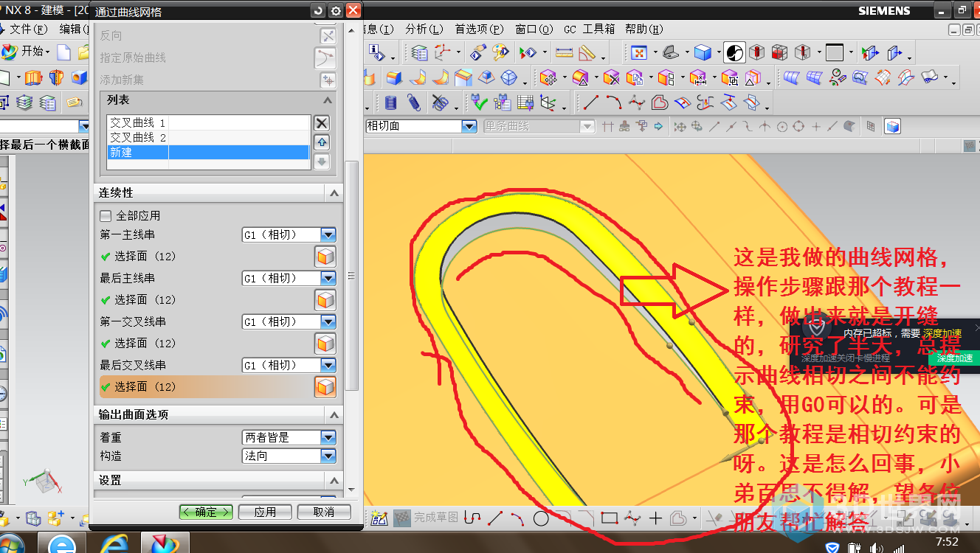Viewport: 980px width, 553px height.
Task: Open the 开始 start menu button
Action: tap(27, 52)
